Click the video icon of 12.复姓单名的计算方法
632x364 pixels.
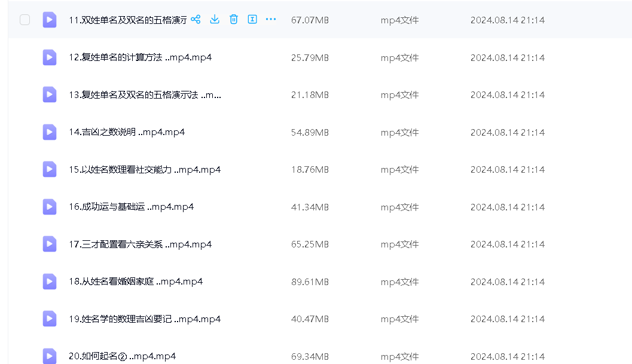pyautogui.click(x=50, y=57)
